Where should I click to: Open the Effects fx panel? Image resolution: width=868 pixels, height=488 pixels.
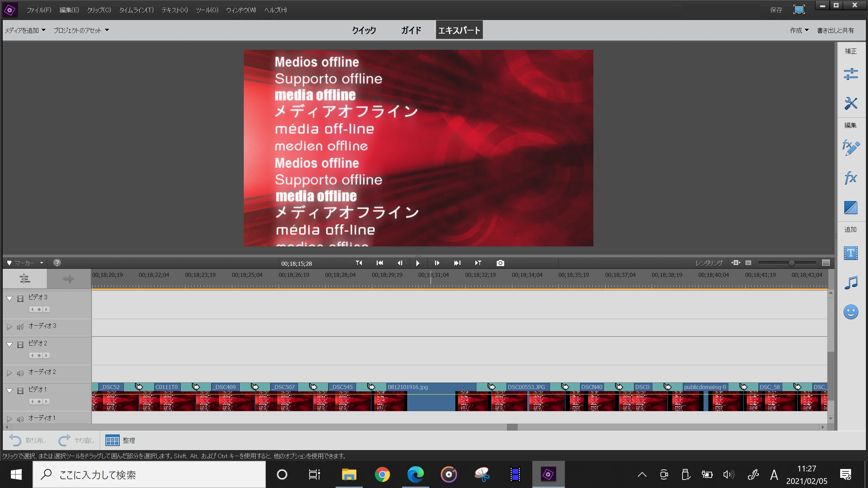click(850, 178)
